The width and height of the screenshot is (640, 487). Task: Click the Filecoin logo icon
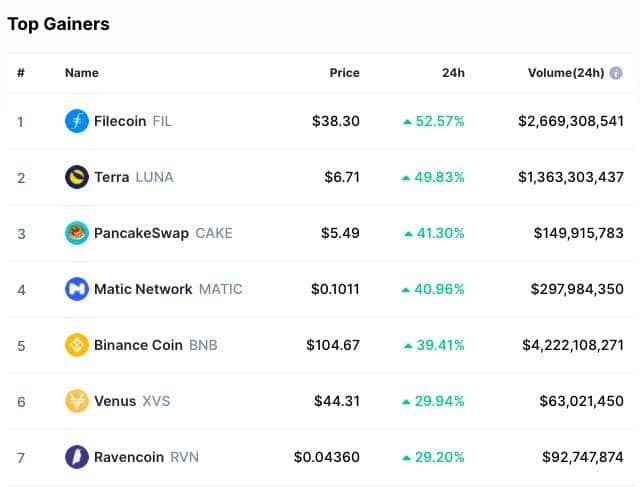(77, 121)
